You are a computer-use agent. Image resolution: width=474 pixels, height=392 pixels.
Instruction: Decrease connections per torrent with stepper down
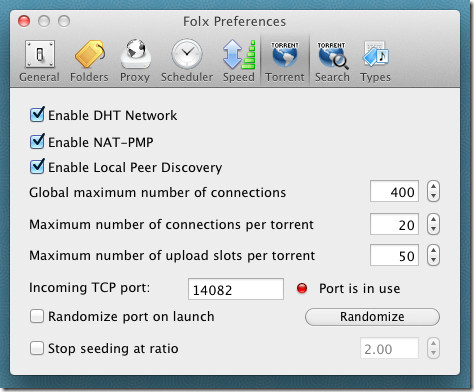433,229
